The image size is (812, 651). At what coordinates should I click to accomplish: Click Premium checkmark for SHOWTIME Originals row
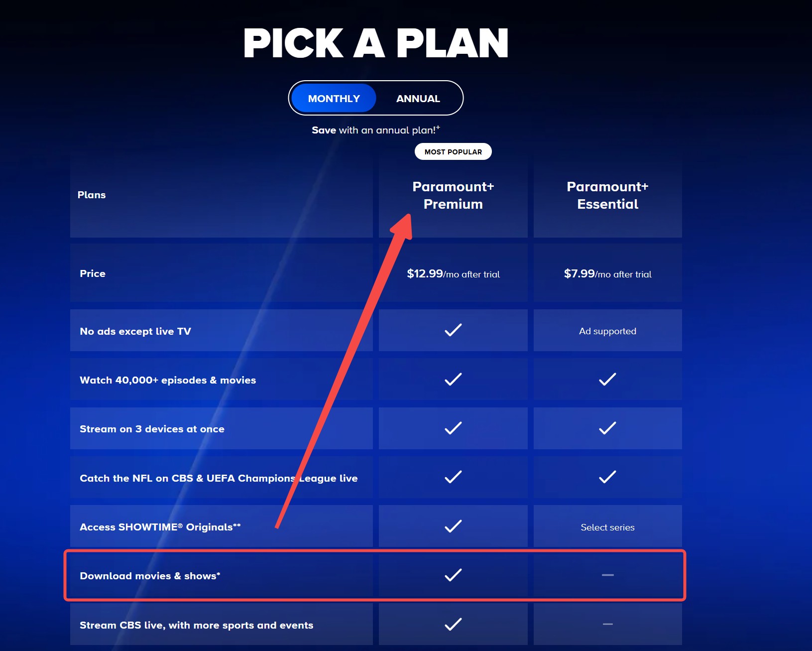[453, 526]
